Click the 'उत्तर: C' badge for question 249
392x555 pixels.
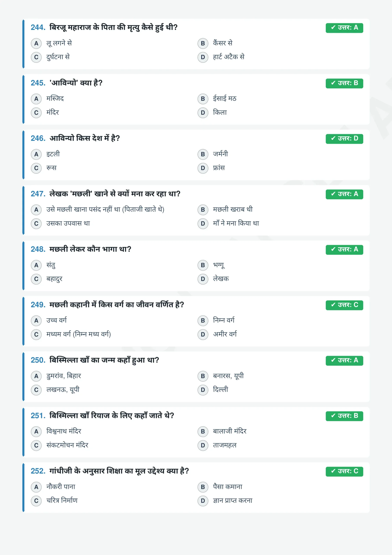pyautogui.click(x=344, y=305)
